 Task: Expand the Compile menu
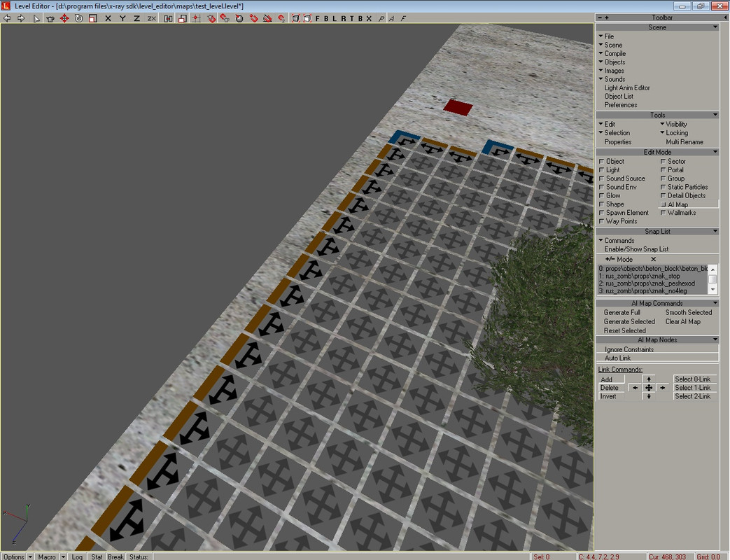612,53
